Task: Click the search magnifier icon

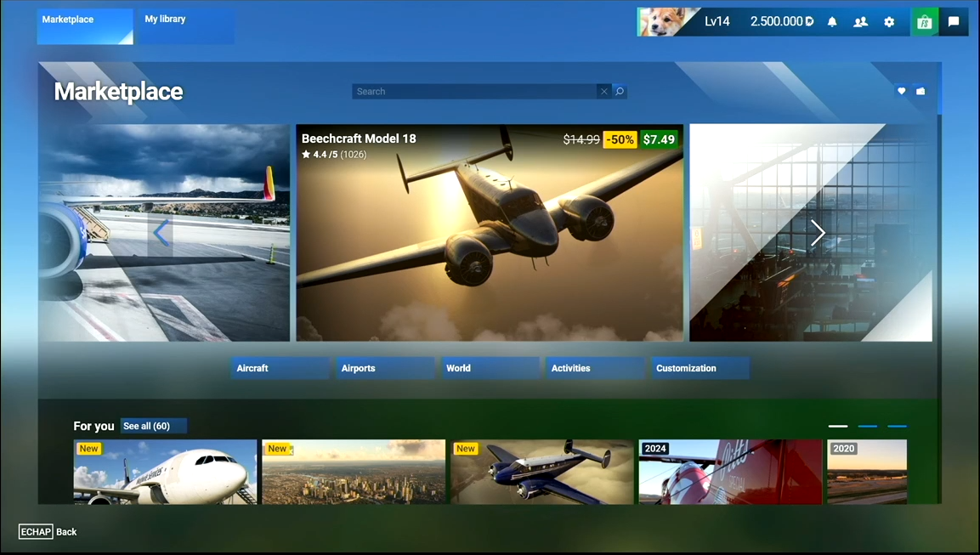Action: pos(620,91)
